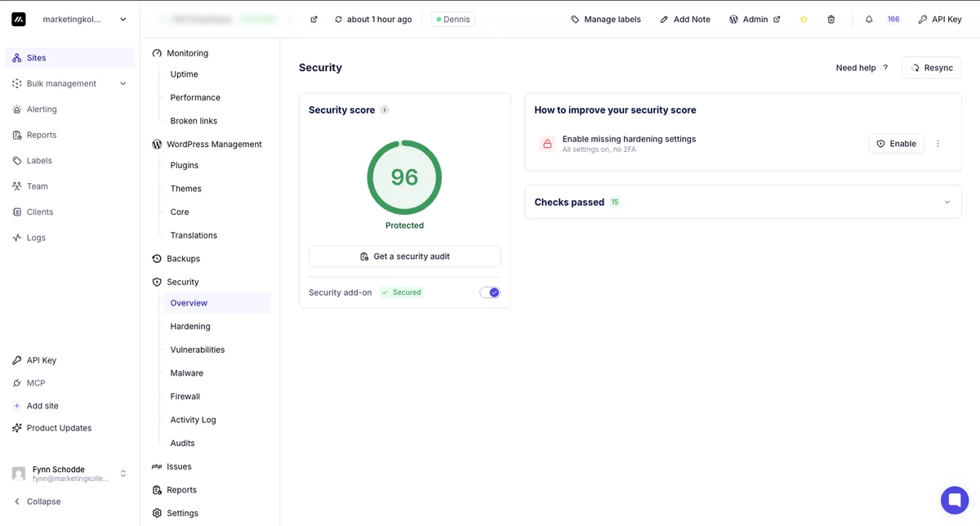Click the Need help question mark
The image size is (980, 526).
coord(885,68)
